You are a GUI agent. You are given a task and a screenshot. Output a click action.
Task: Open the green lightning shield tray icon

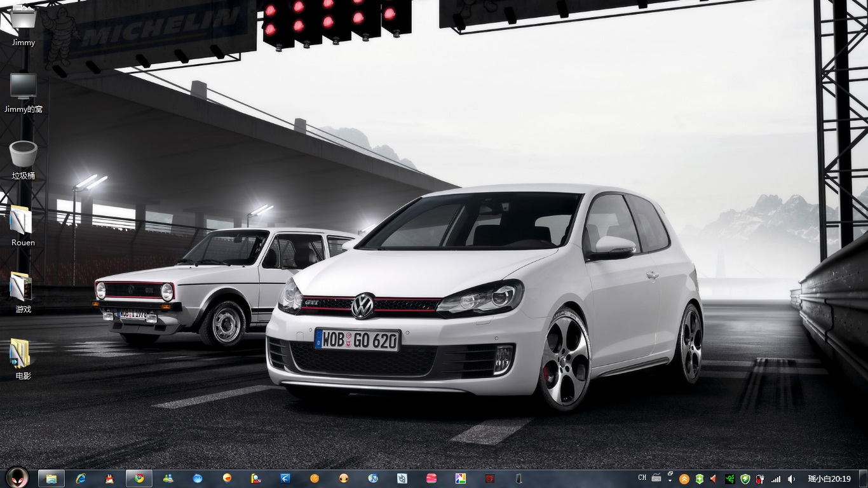(x=745, y=479)
